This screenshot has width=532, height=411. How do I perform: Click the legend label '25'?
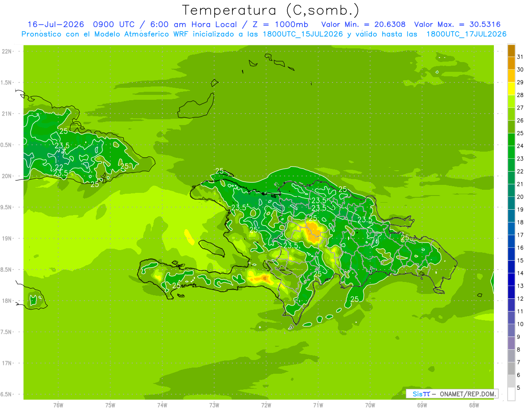coord(520,133)
